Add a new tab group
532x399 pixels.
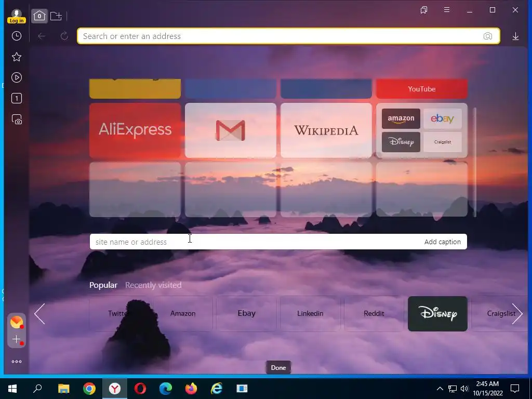pos(56,16)
